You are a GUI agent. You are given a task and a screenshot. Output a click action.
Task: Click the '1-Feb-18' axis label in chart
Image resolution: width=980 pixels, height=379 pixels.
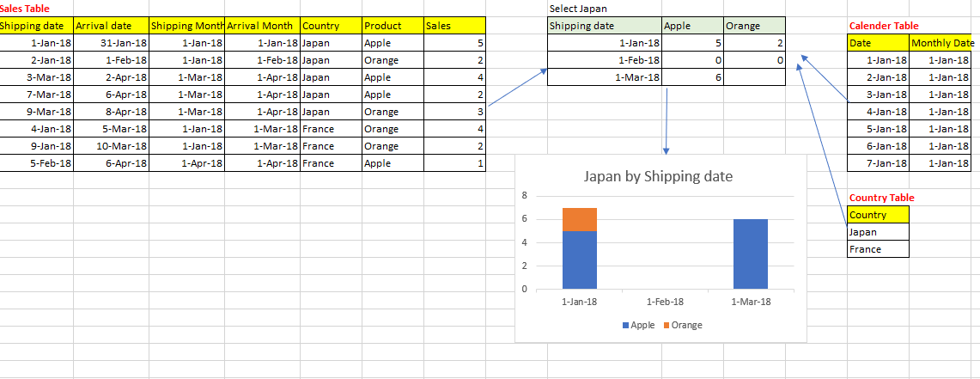(x=665, y=302)
